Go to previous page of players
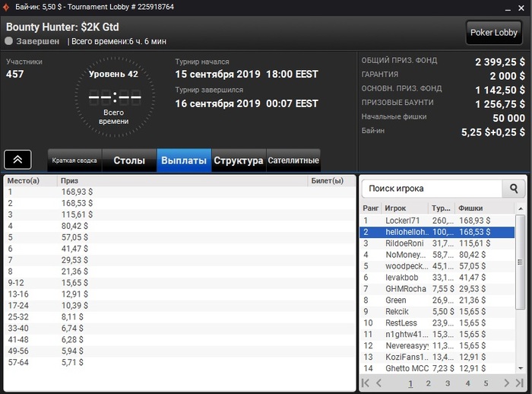532x394 pixels. coord(379,383)
